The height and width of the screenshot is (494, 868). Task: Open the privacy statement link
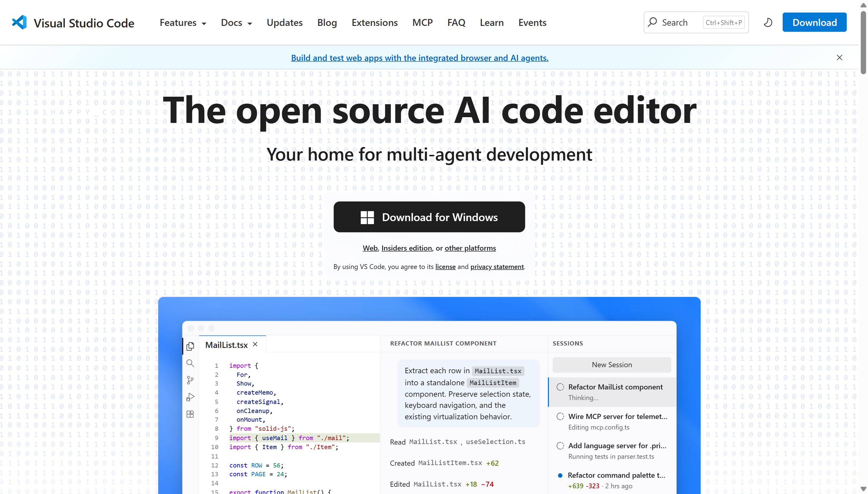[x=497, y=267]
